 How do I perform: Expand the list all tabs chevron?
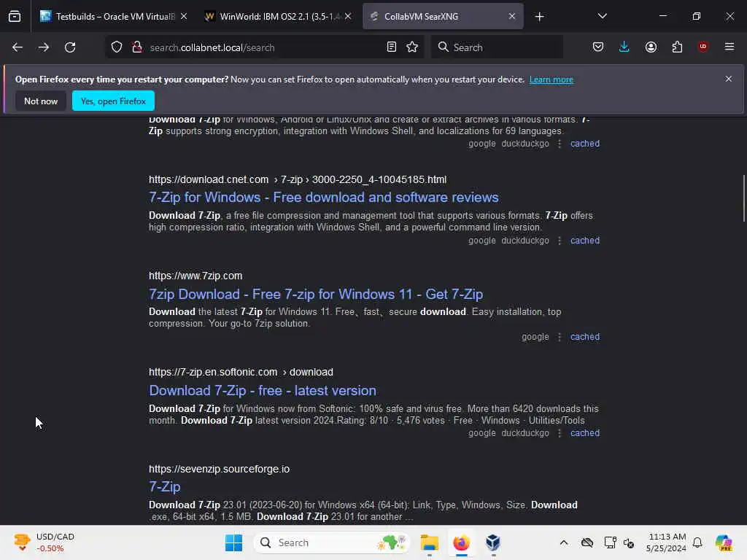coord(602,16)
